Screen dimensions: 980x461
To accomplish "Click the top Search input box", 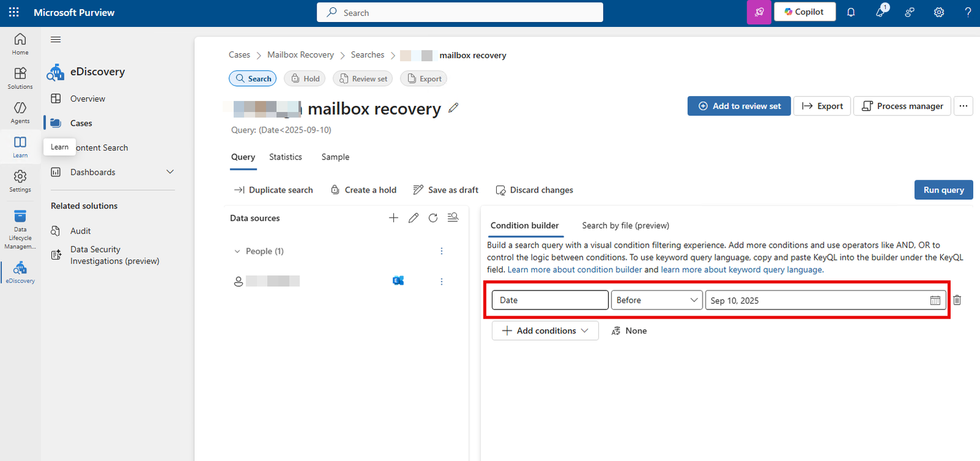I will pos(459,12).
